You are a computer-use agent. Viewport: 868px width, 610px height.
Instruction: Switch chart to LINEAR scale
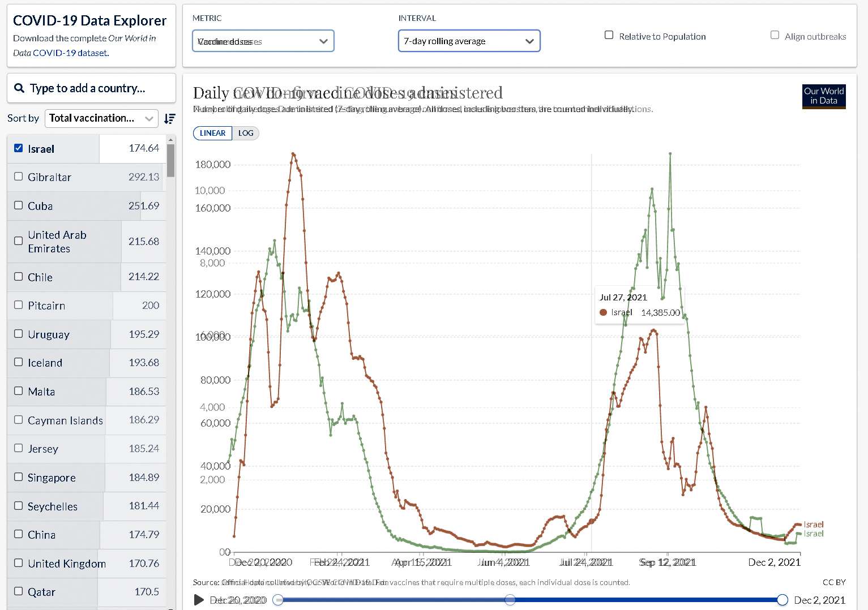tap(212, 133)
